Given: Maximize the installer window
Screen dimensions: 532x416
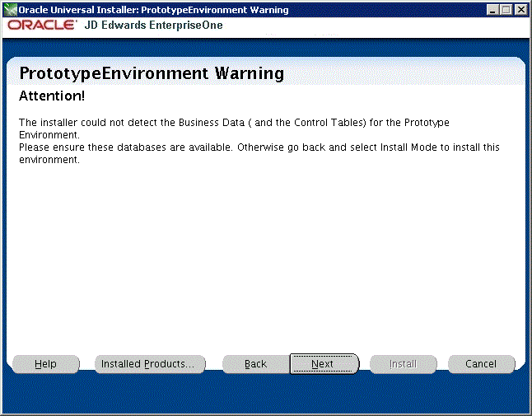Looking at the screenshot, I should tap(506, 10).
